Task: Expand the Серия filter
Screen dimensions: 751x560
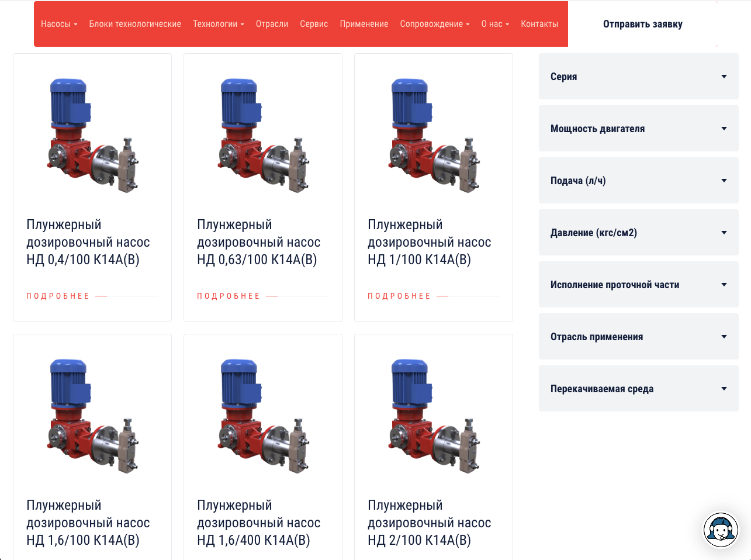Action: click(639, 77)
